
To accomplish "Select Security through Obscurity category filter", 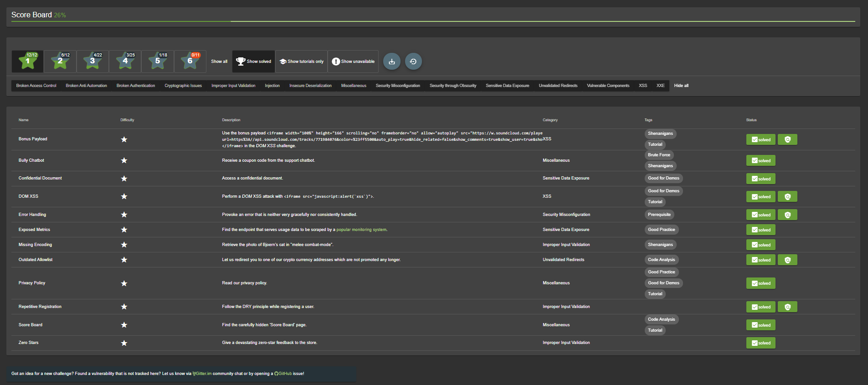I will coord(453,86).
